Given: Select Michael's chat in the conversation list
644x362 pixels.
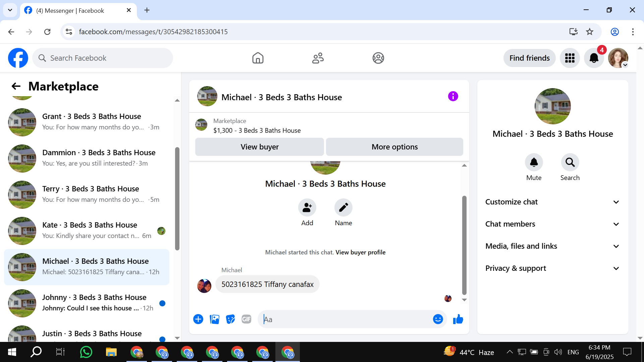Looking at the screenshot, I should [x=87, y=267].
